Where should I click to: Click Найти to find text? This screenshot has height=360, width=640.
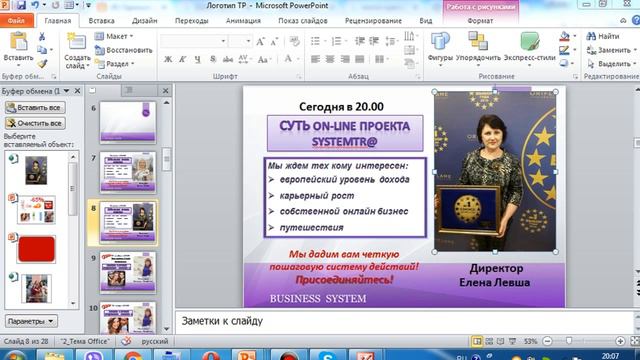click(x=603, y=36)
